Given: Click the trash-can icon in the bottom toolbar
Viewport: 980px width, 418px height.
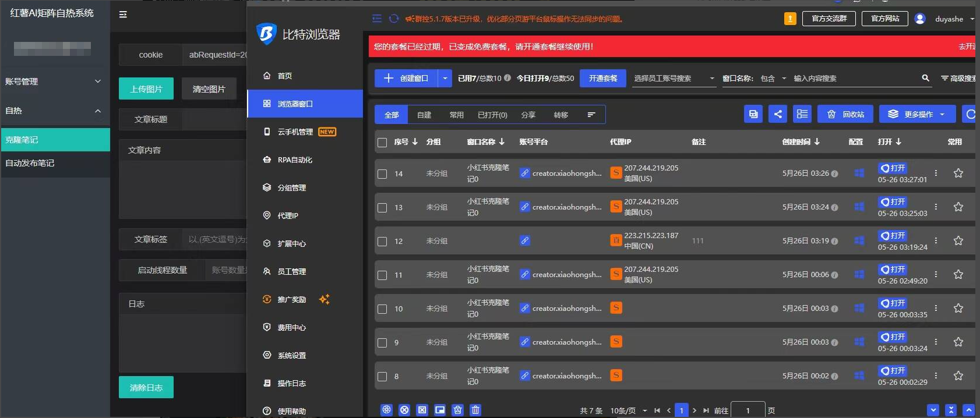Looking at the screenshot, I should [x=475, y=410].
